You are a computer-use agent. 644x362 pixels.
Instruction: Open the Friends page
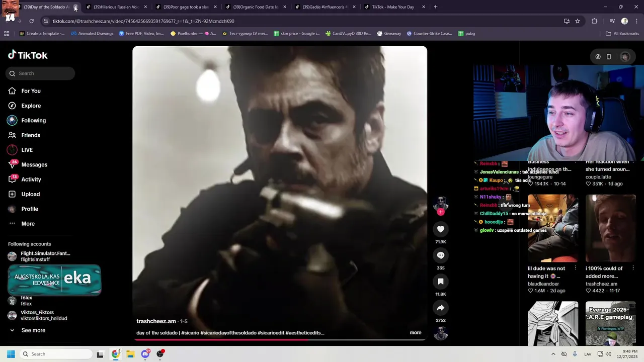31,135
